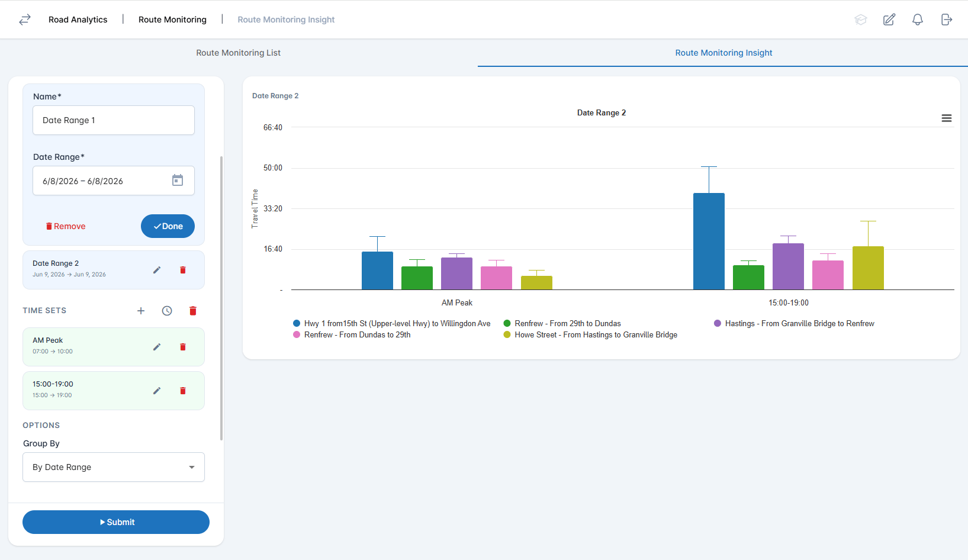Click the AM Peak blue Hwy 1 bar
Screen dimensions: 968x560
tap(377, 271)
